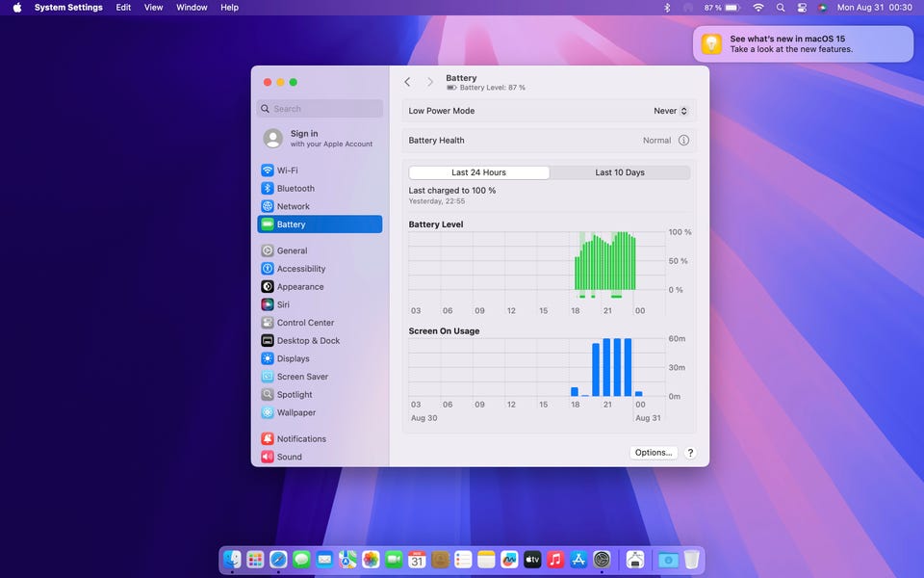Click the Search field in the sidebar

[320, 109]
